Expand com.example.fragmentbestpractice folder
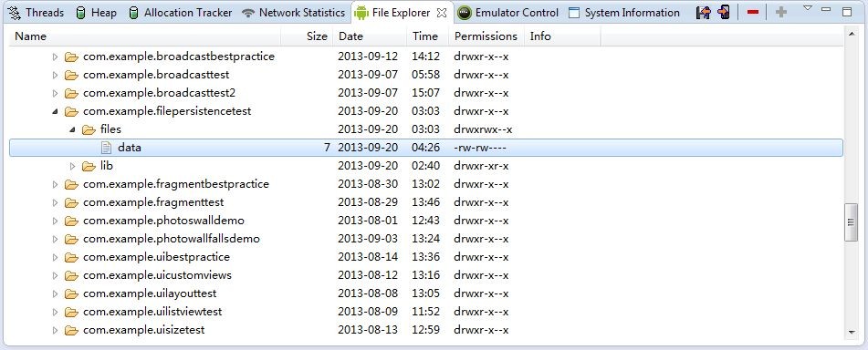The image size is (868, 350). coord(55,185)
